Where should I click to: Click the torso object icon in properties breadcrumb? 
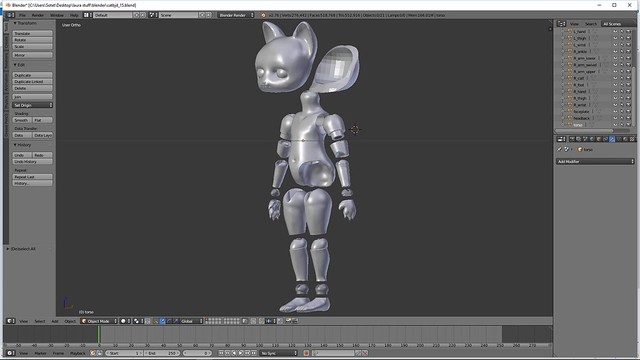click(x=580, y=149)
